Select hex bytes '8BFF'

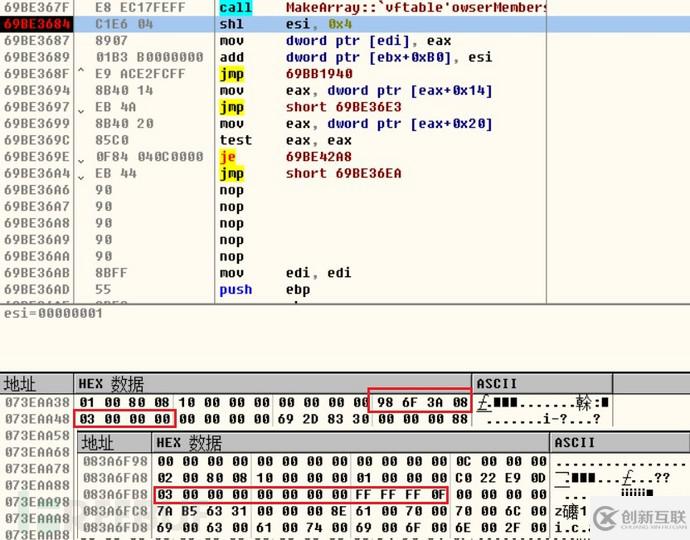point(111,273)
